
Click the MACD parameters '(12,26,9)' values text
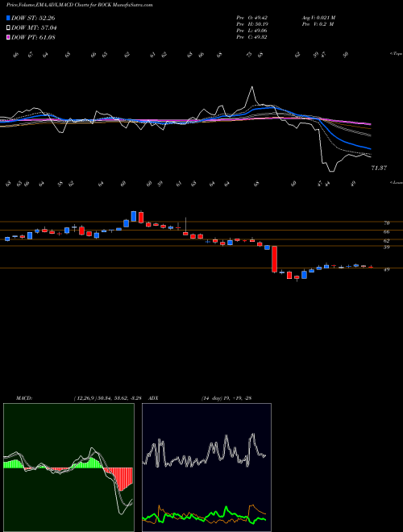(x=110, y=398)
